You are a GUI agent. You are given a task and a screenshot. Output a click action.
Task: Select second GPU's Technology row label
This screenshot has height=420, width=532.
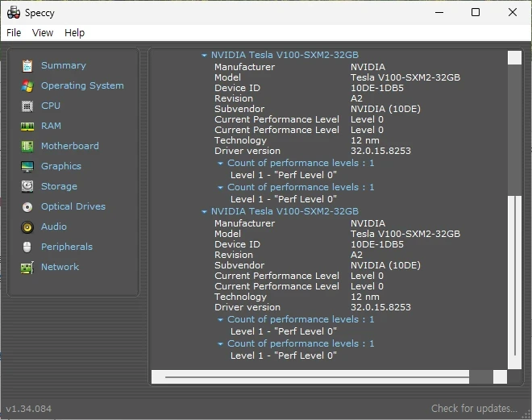[x=240, y=297]
